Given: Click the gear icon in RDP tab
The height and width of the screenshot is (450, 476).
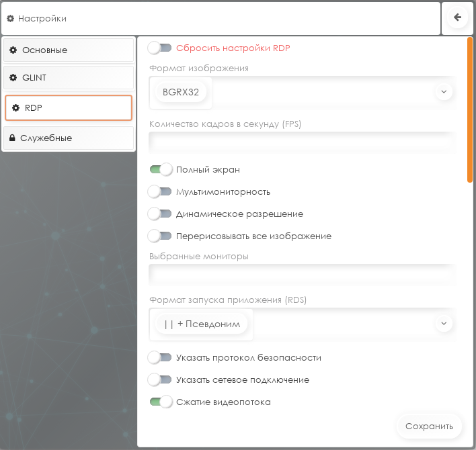Looking at the screenshot, I should click(x=16, y=107).
